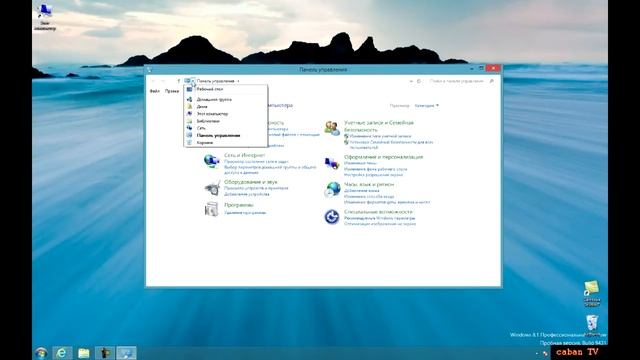The image size is (640, 360).
Task: Open the Категория view-by dropdown
Action: [427, 106]
